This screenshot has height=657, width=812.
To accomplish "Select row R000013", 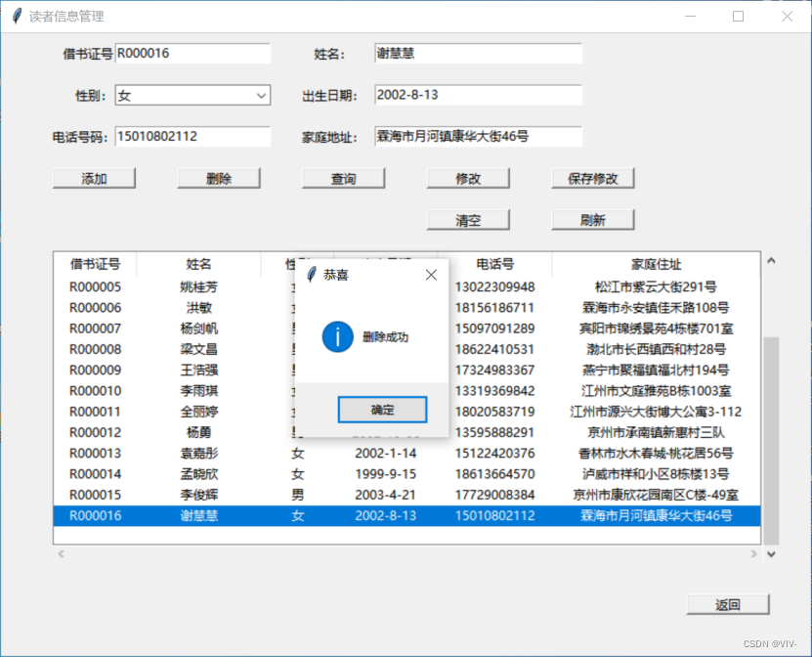I will click(x=407, y=453).
